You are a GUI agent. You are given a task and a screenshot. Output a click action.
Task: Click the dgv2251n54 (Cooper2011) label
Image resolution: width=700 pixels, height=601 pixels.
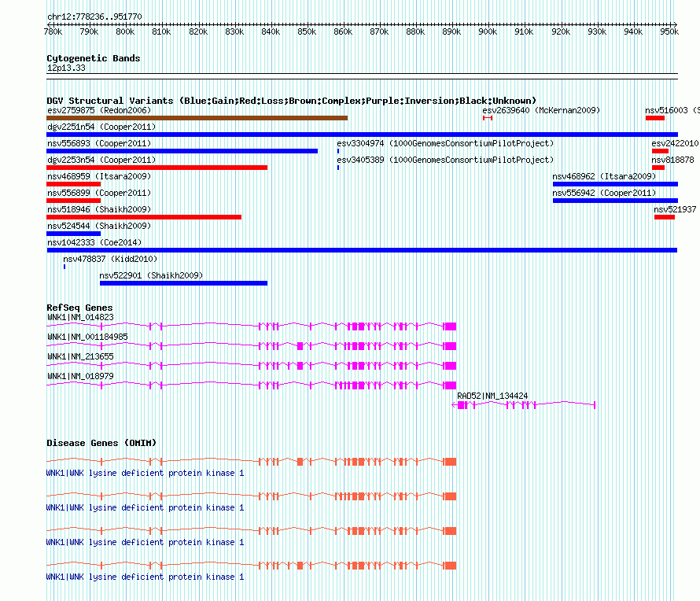coord(101,127)
